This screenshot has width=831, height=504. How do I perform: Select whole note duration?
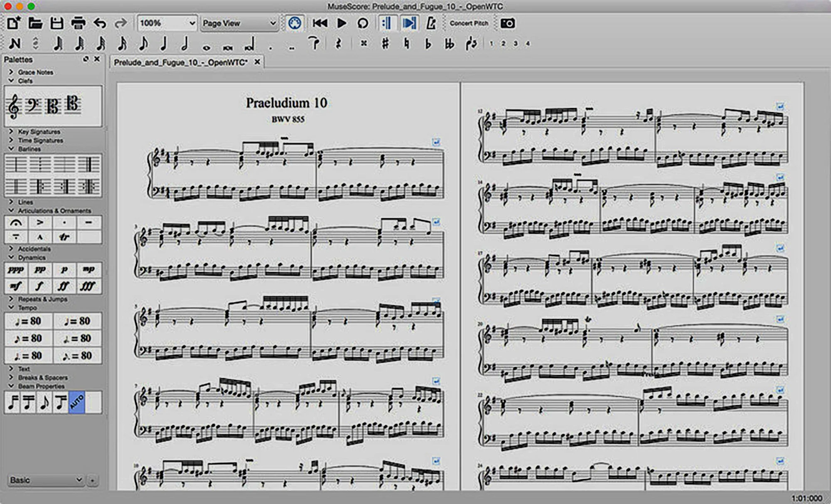(206, 47)
